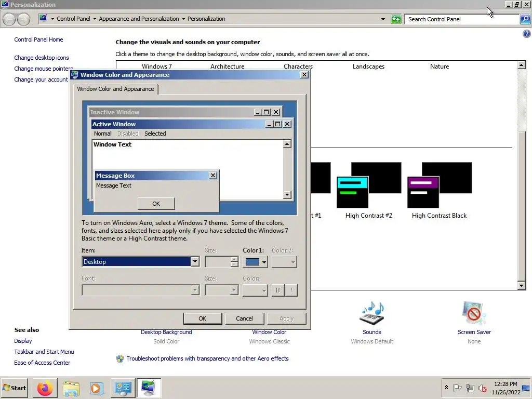Click the refresh icon in address bar
This screenshot has width=532, height=399.
pyautogui.click(x=395, y=19)
